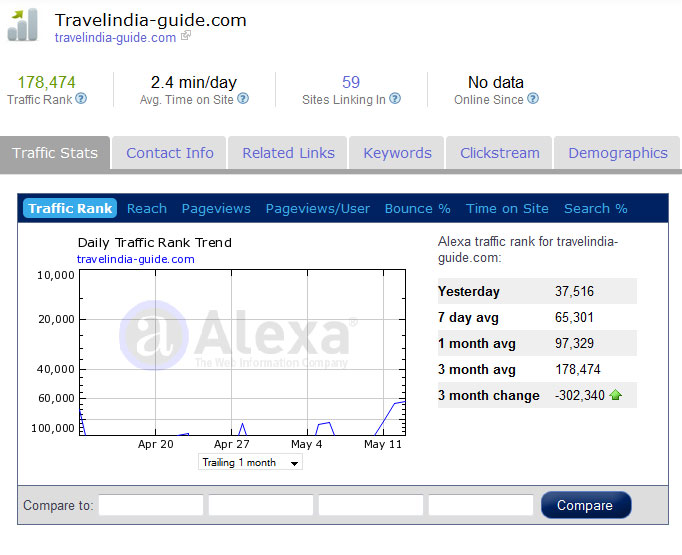Screen dimensions: 682x555
Task: Switch to the Contact Info tab
Action: coord(170,153)
